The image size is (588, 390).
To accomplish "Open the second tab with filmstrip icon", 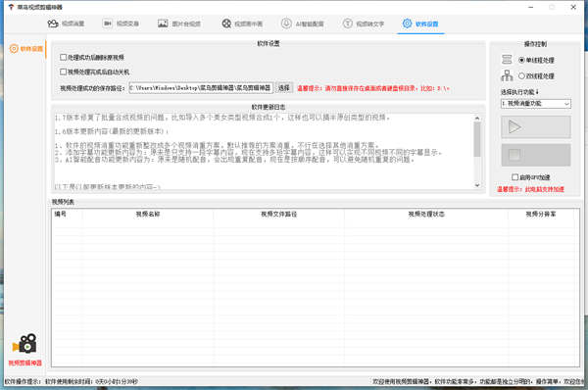I will coord(121,24).
